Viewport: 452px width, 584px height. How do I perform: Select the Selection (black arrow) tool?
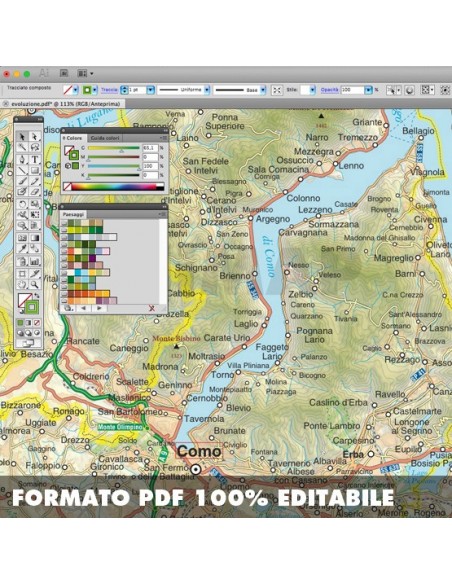(x=22, y=137)
